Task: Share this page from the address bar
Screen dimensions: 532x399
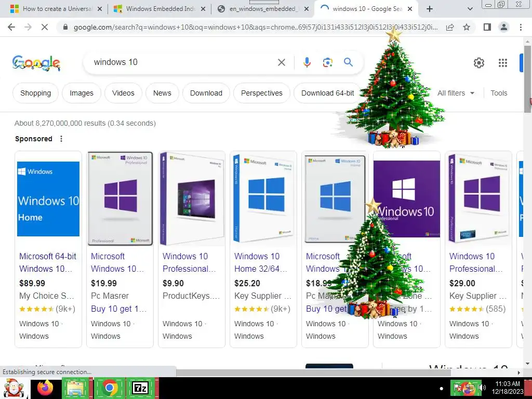Action: pyautogui.click(x=450, y=27)
